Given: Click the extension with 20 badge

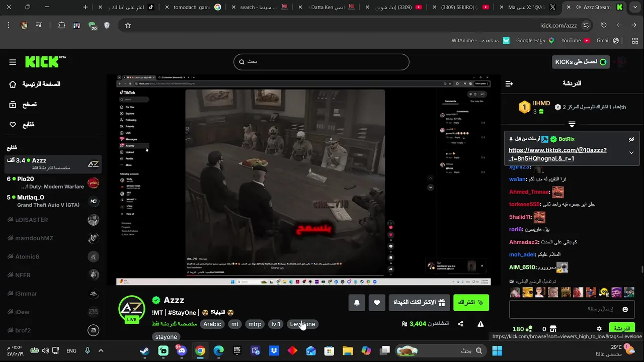Looking at the screenshot, I should 92,26.
